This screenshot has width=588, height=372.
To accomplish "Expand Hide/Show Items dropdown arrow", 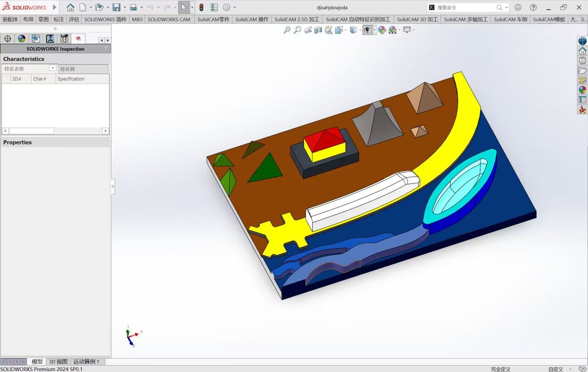I will pos(375,30).
